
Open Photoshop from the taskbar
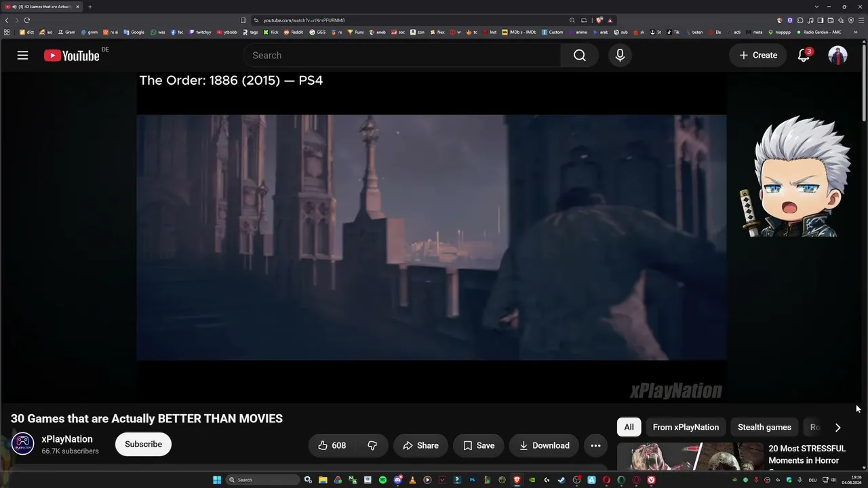click(x=472, y=480)
